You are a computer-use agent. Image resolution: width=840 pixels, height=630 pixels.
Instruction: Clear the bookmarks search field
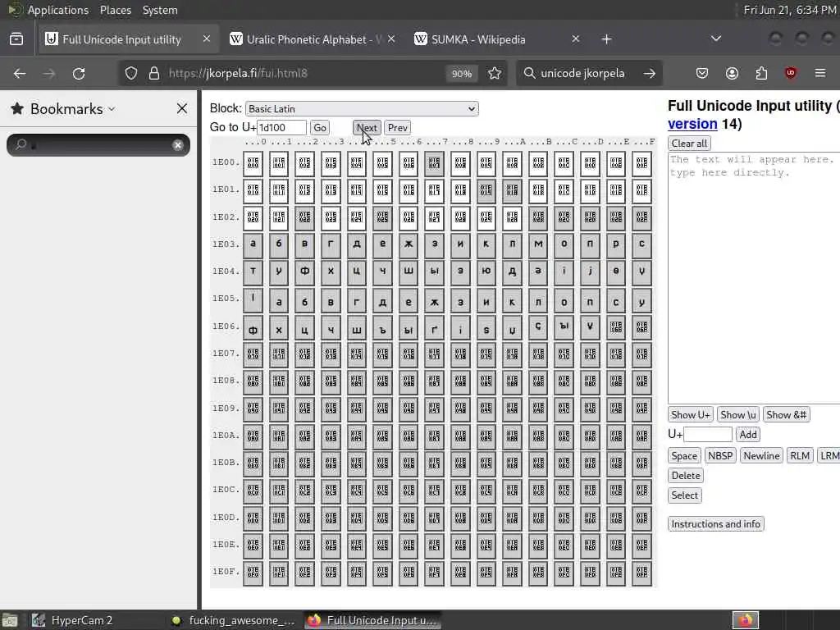(x=178, y=145)
